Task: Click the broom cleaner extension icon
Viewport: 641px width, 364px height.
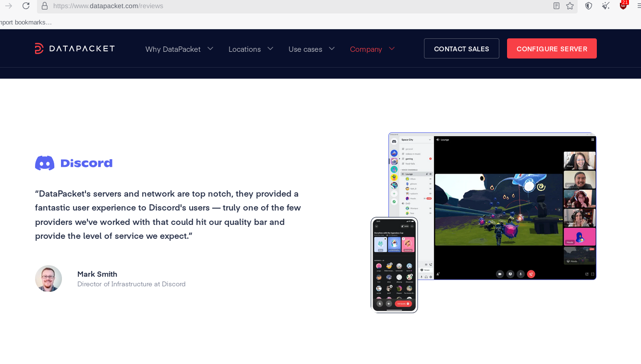Action: (x=606, y=6)
